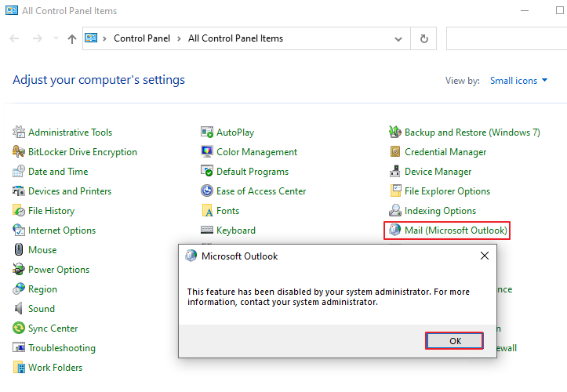Click the Control Panel breadcrumb
567x392 pixels.
pyautogui.click(x=142, y=38)
